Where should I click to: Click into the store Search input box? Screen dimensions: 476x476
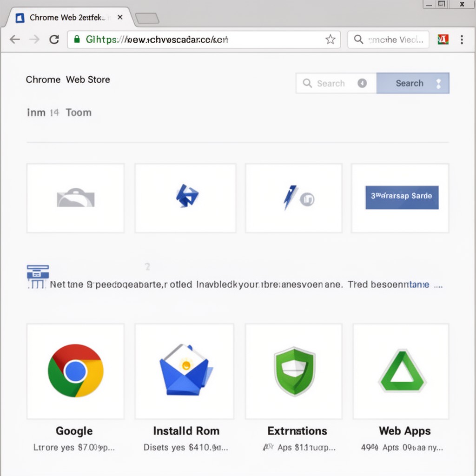(x=336, y=83)
